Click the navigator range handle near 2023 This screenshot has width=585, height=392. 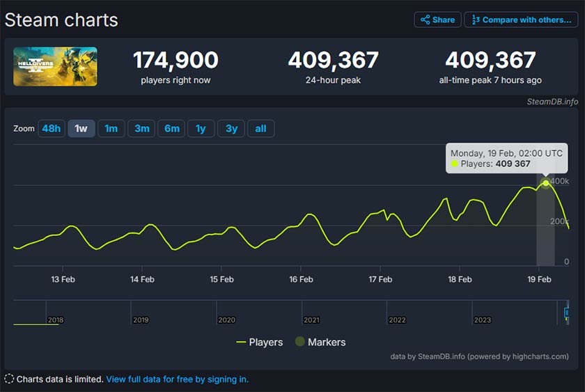[x=567, y=313]
